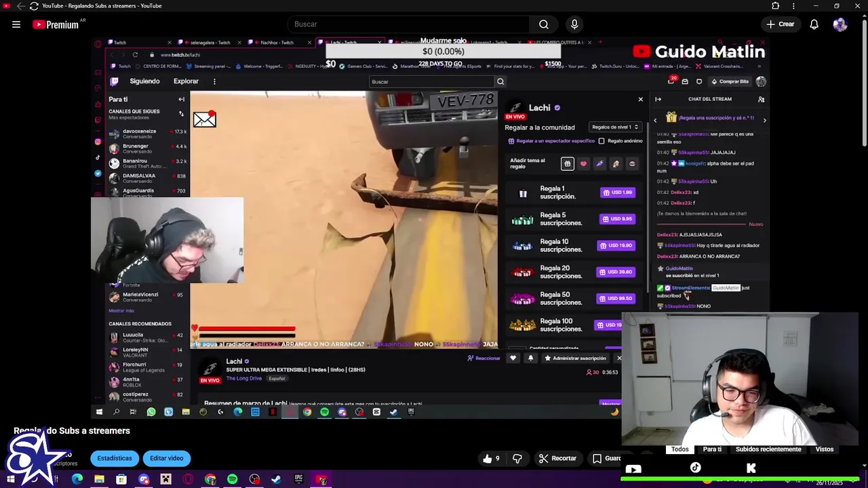This screenshot has width=868, height=488.
Task: Focus the YouTube Buscar search field
Action: point(408,24)
